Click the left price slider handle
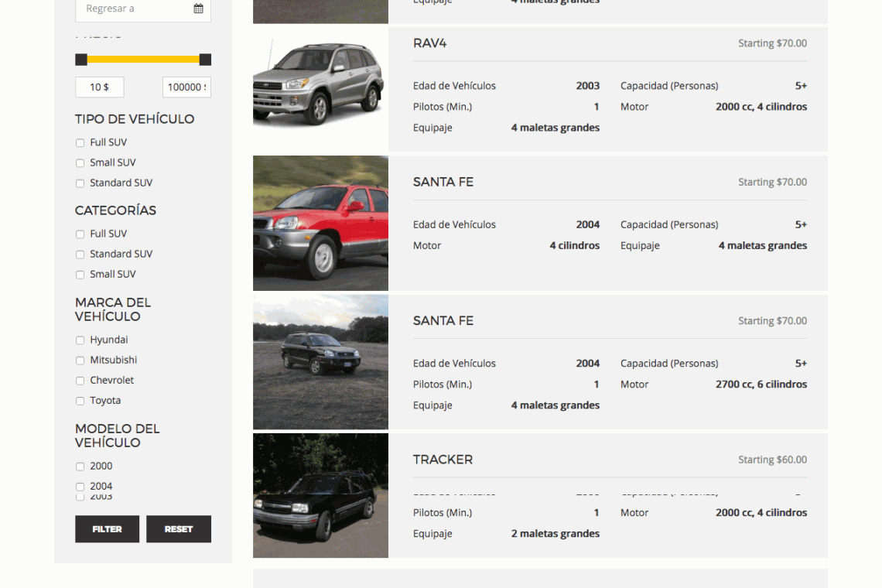The image size is (882, 588). 81,60
